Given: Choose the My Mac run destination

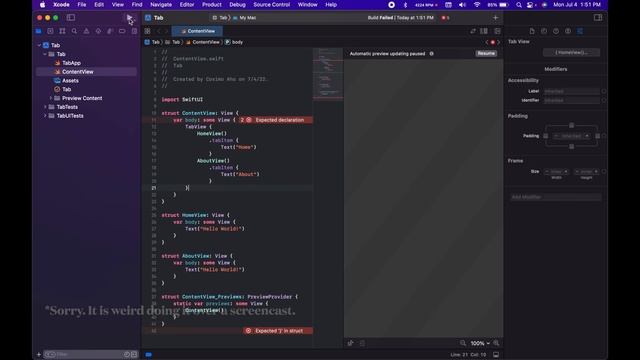Looking at the screenshot, I should point(245,18).
